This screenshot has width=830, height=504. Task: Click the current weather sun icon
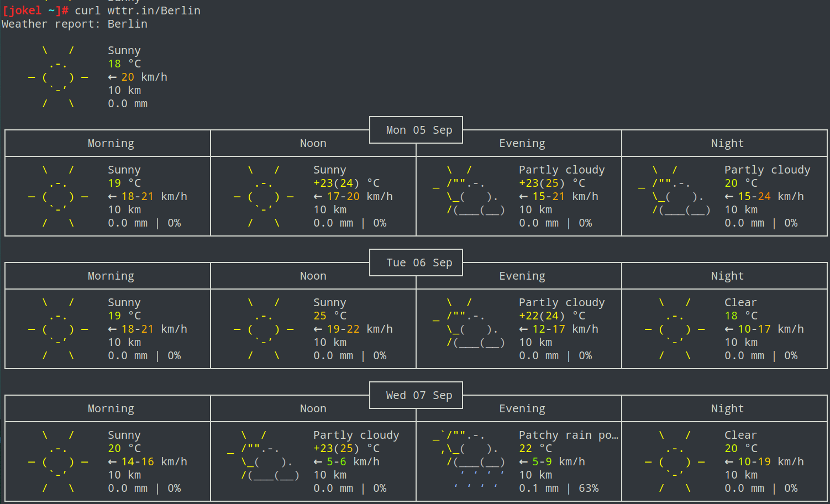pos(58,77)
